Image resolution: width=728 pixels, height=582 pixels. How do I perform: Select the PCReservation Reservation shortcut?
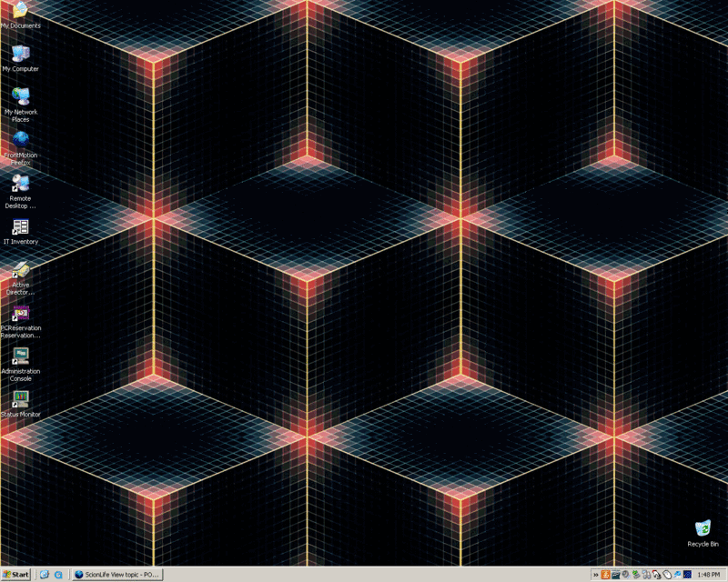[x=20, y=313]
